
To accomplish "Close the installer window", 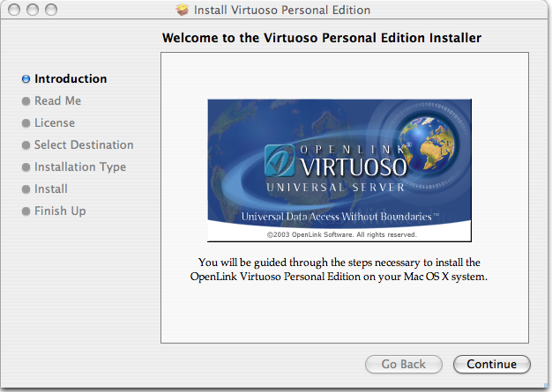I will pos(14,10).
